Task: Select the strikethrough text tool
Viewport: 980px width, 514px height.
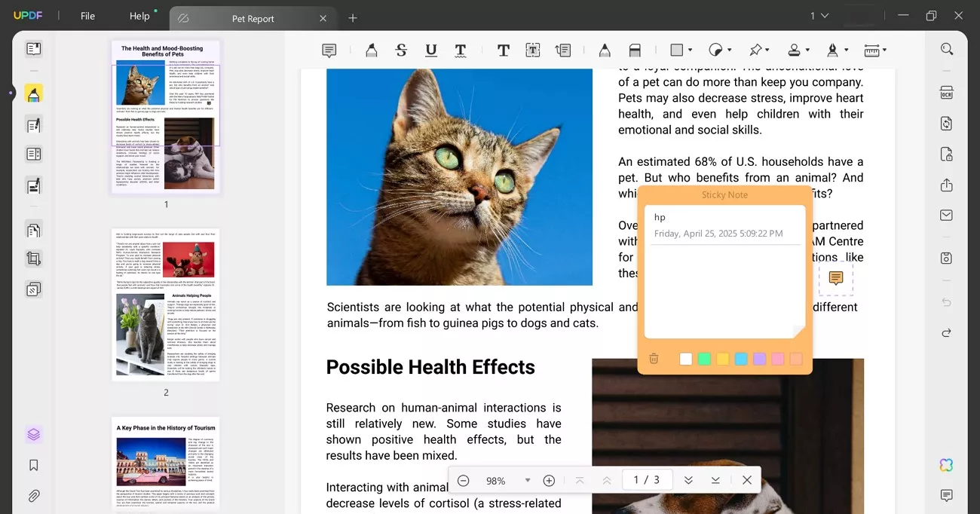Action: pos(401,50)
